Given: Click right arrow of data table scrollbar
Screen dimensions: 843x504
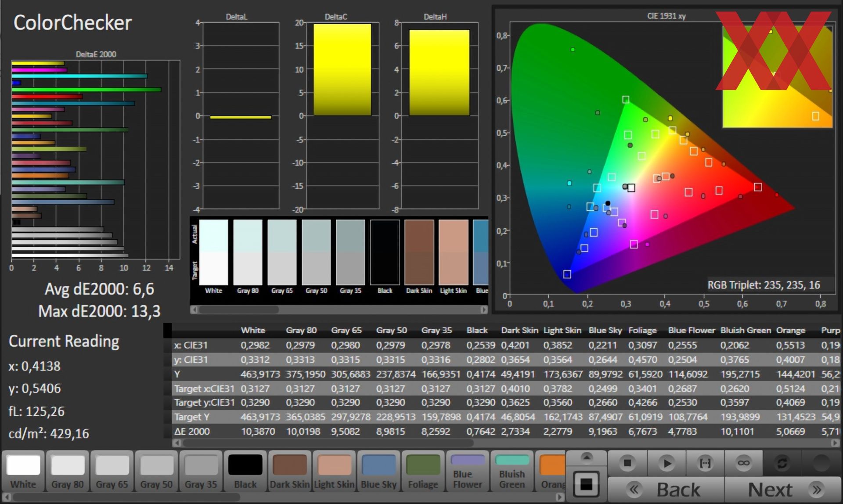Looking at the screenshot, I should tap(836, 443).
